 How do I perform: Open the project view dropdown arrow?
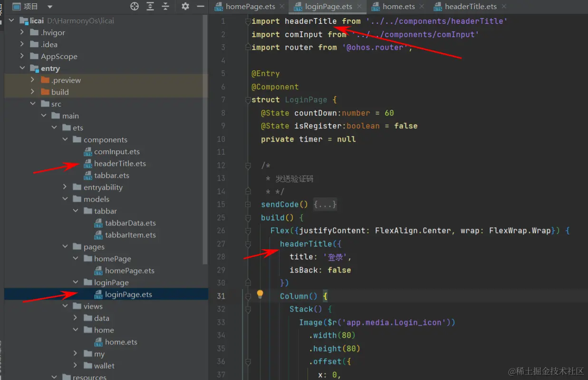(x=50, y=7)
